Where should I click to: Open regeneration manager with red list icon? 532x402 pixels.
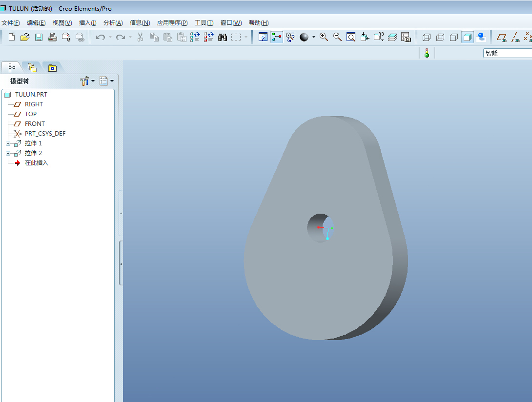pos(209,37)
